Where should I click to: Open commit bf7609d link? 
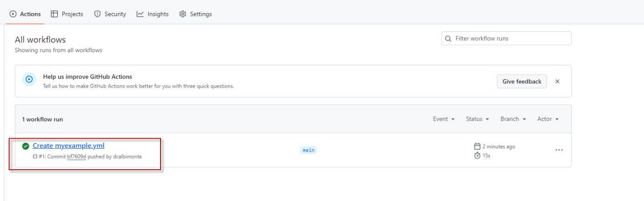77,157
